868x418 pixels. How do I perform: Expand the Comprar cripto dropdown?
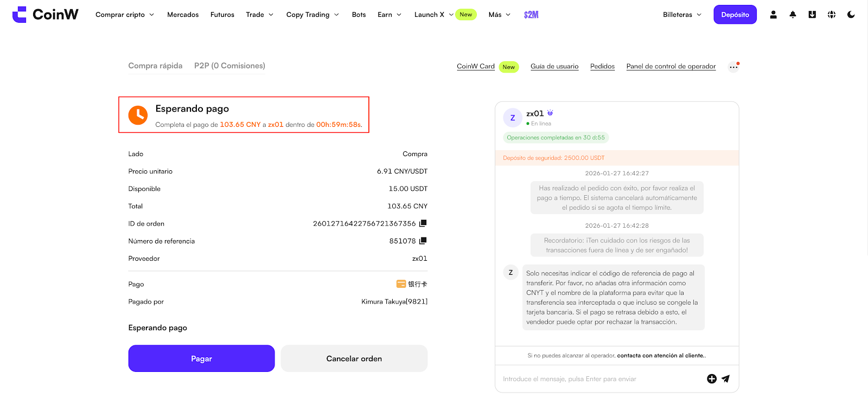coord(125,15)
